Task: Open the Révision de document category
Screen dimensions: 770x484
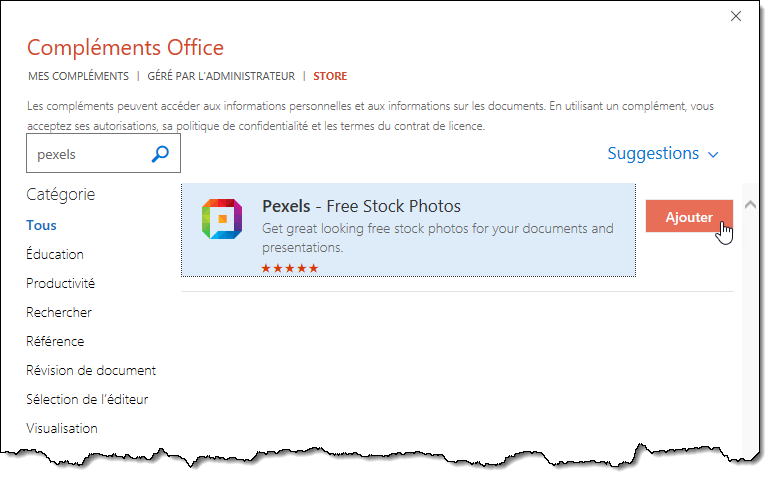Action: click(91, 370)
